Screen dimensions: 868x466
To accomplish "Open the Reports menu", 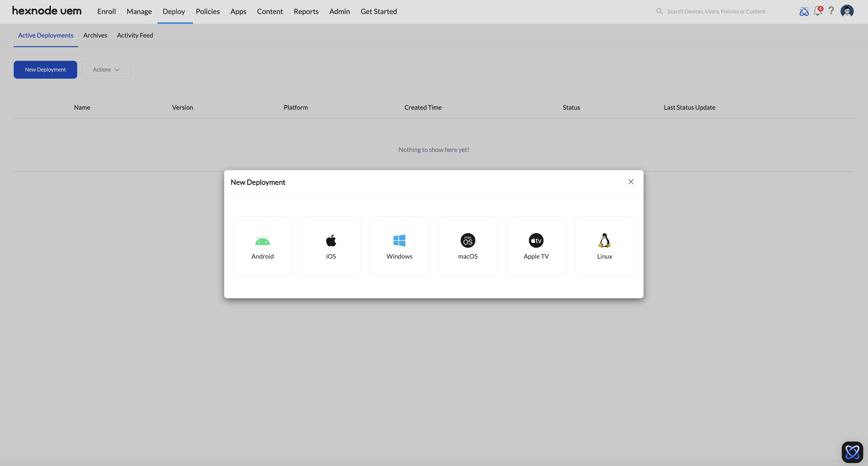I will [306, 11].
